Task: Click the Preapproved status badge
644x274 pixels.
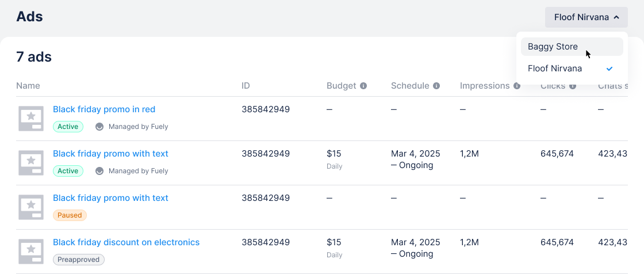Action: [x=79, y=260]
